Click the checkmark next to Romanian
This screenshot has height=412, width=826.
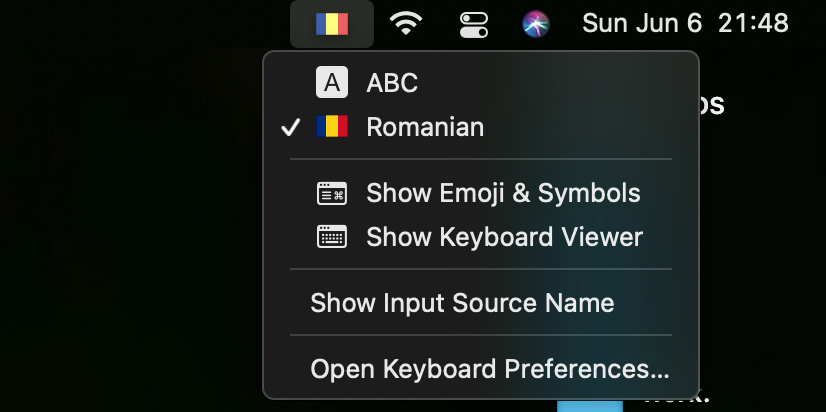click(291, 128)
